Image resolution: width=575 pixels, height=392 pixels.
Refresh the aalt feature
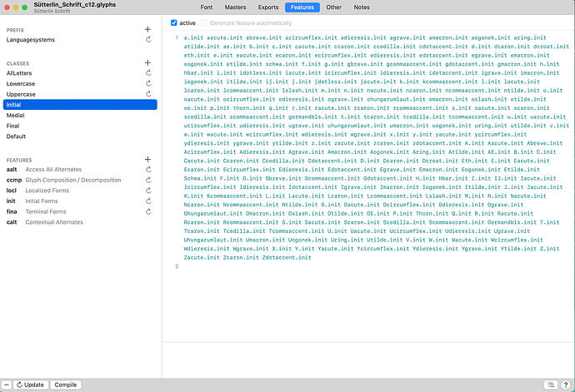pos(148,169)
